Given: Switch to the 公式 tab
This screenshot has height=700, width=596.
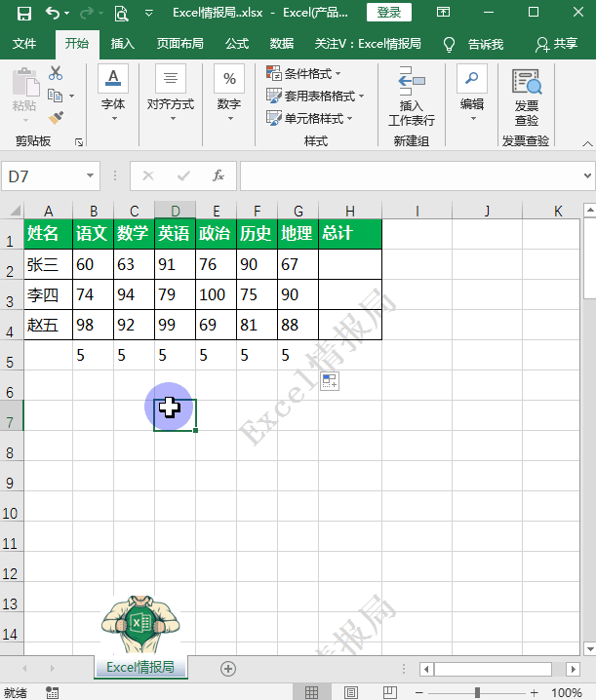Looking at the screenshot, I should tap(237, 44).
